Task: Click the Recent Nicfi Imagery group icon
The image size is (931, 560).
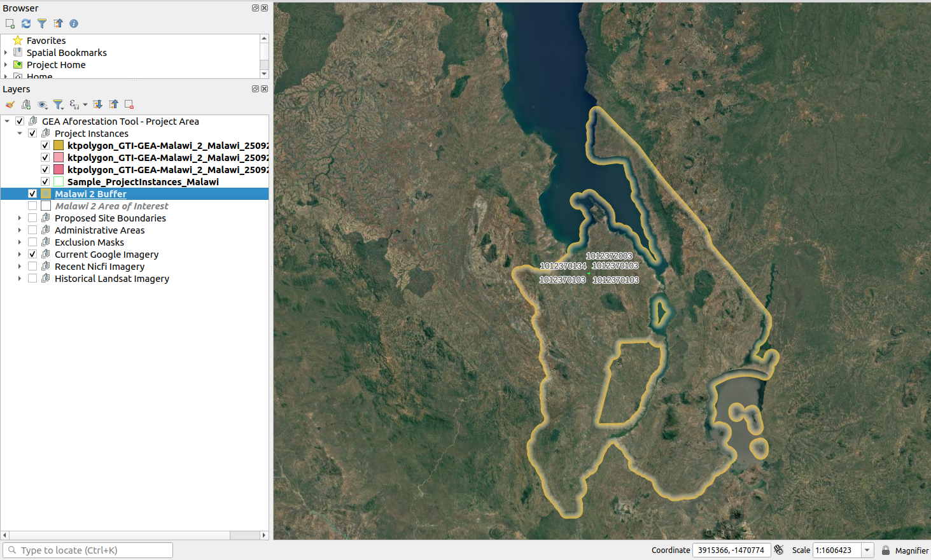Action: (46, 266)
